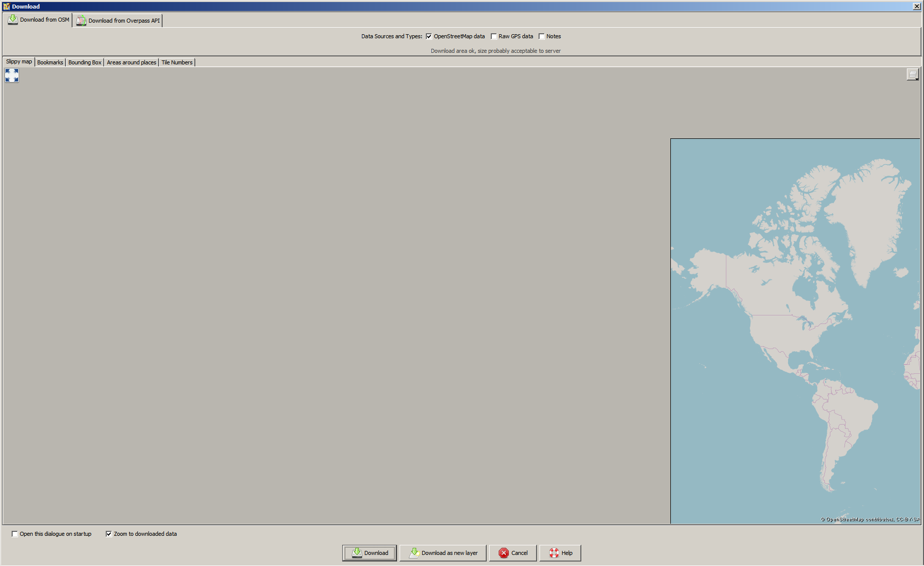The width and height of the screenshot is (924, 566).
Task: Click the lifebuoy Help icon
Action: (554, 553)
